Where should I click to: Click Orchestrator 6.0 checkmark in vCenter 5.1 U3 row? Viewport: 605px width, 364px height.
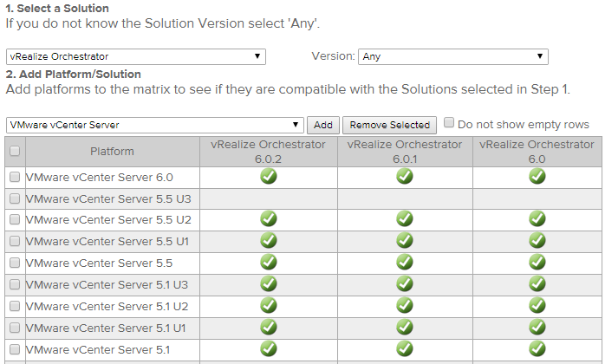click(537, 283)
